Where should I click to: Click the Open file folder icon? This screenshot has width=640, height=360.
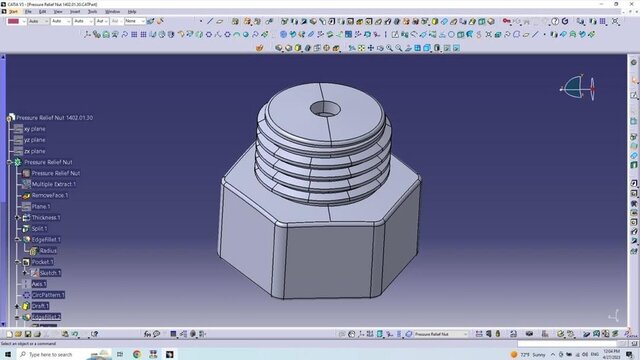pyautogui.click(x=18, y=334)
